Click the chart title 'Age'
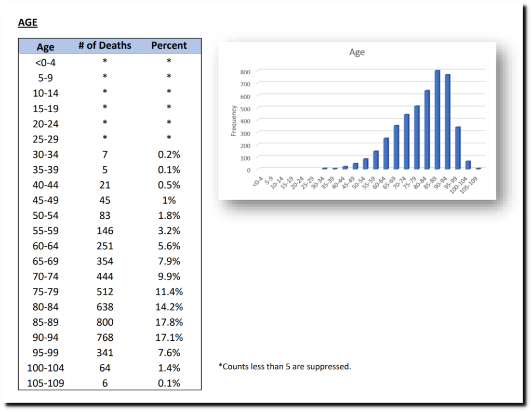Screen dimensions: 532x412 [x=357, y=52]
